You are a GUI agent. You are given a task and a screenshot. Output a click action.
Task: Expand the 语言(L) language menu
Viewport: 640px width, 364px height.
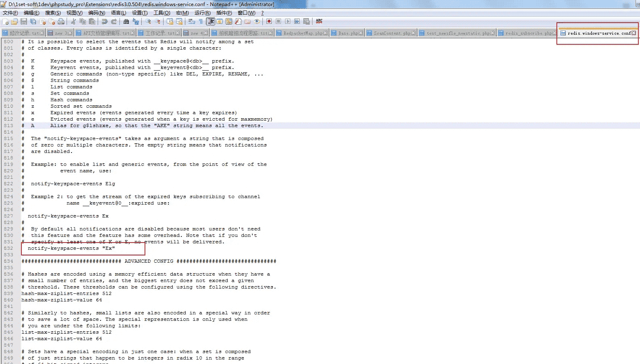click(118, 13)
